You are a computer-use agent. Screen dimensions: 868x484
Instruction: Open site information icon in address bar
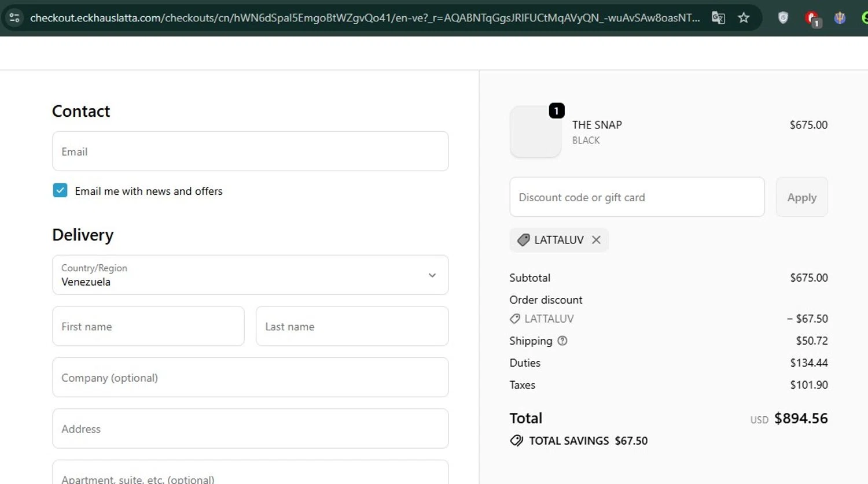pyautogui.click(x=14, y=17)
